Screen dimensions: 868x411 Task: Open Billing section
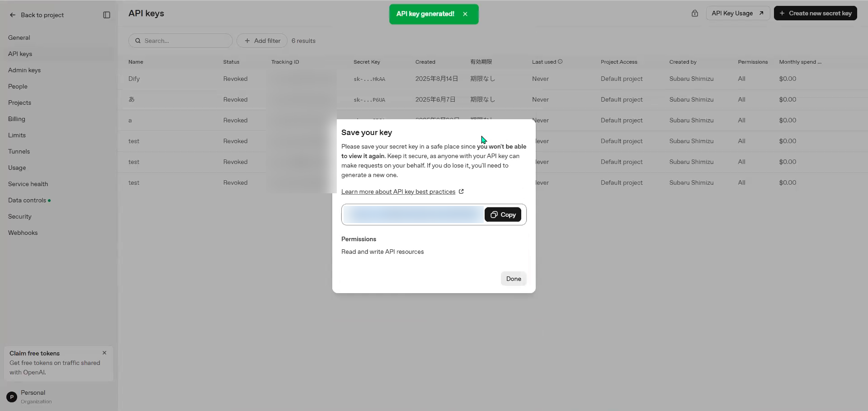(17, 119)
